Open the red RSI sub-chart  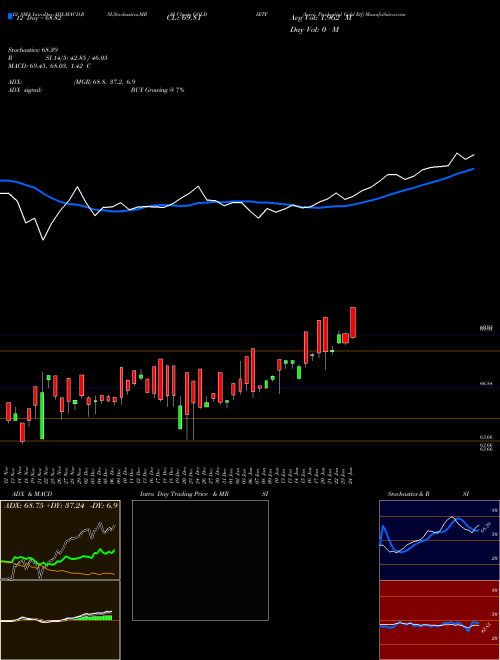pyautogui.click(x=439, y=620)
